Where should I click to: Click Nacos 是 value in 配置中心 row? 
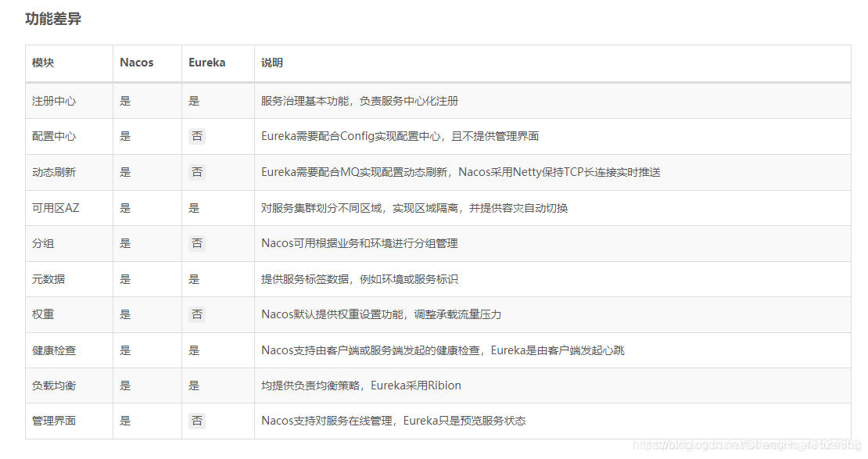pos(125,136)
